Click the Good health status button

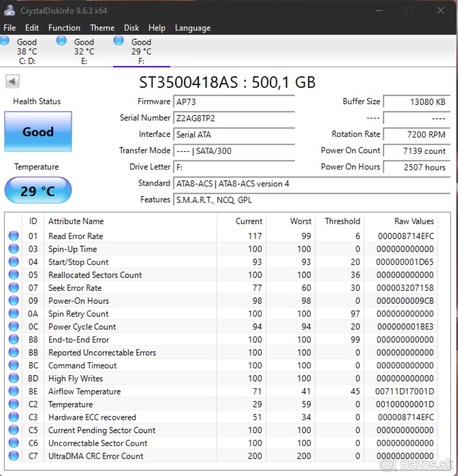pos(38,131)
